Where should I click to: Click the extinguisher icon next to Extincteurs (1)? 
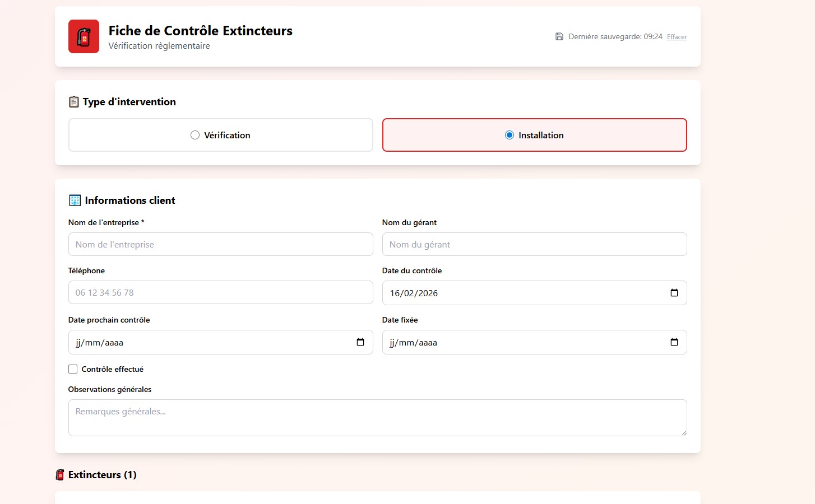click(60, 474)
